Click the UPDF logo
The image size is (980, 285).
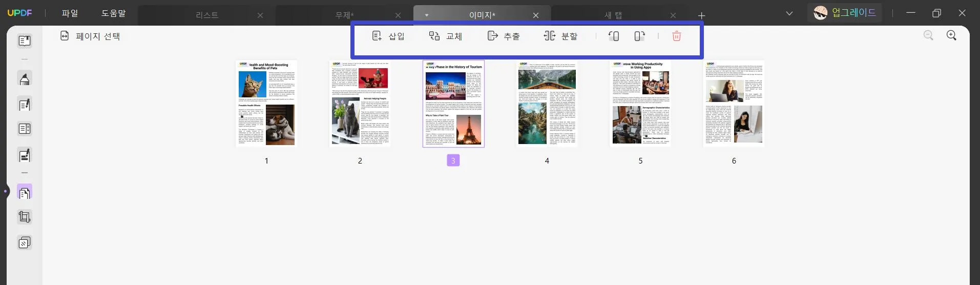pyautogui.click(x=19, y=13)
